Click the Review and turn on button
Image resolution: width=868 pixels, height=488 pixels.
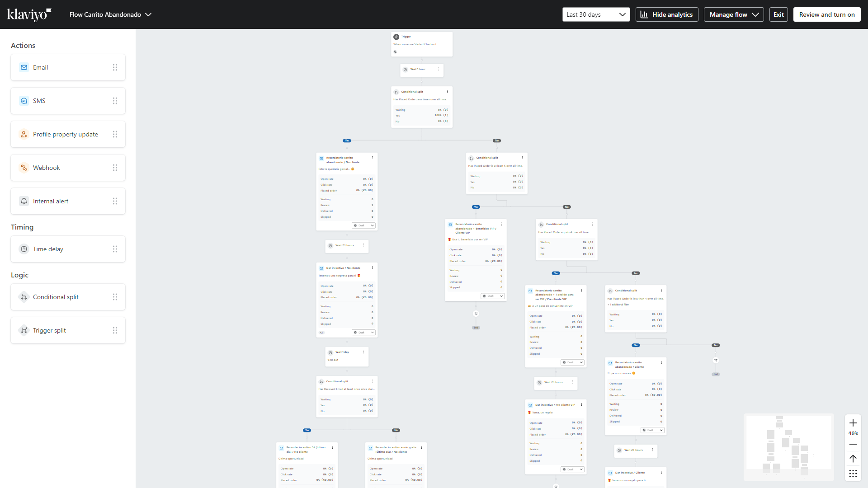[827, 14]
